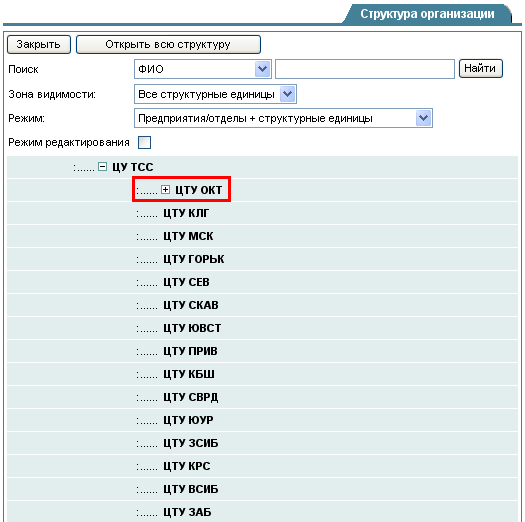Image resolution: width=525 pixels, height=522 pixels.
Task: Expand the ЦТУ ОКТ node with plus icon
Action: click(x=165, y=190)
